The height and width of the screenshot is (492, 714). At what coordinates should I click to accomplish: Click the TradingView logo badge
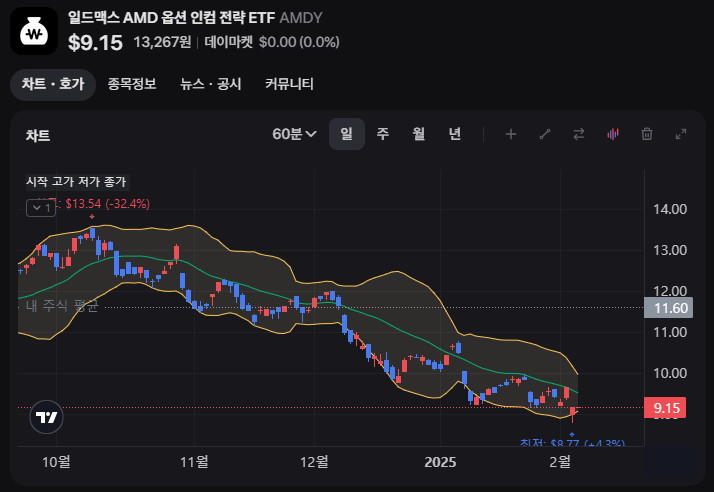46,417
